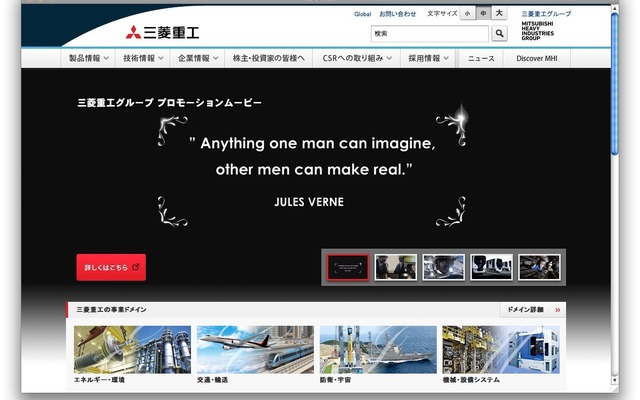
Task: Click the page's vertical scrollbar thumb
Action: pyautogui.click(x=615, y=84)
